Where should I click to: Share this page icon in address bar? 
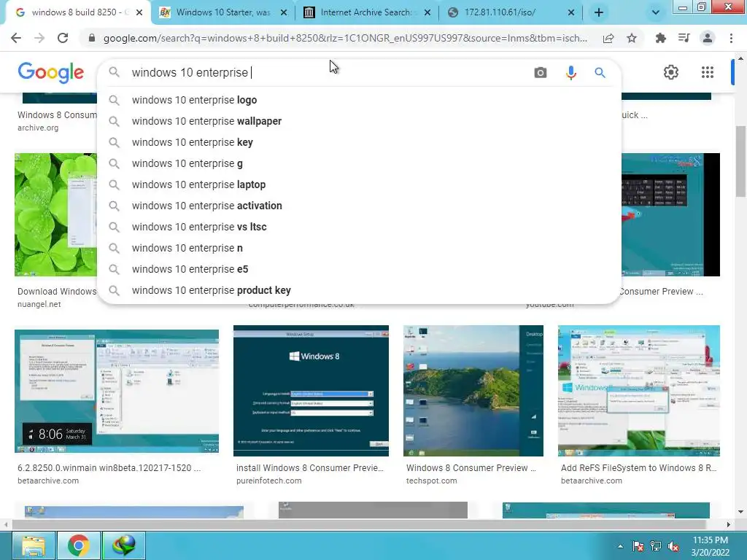(x=608, y=38)
